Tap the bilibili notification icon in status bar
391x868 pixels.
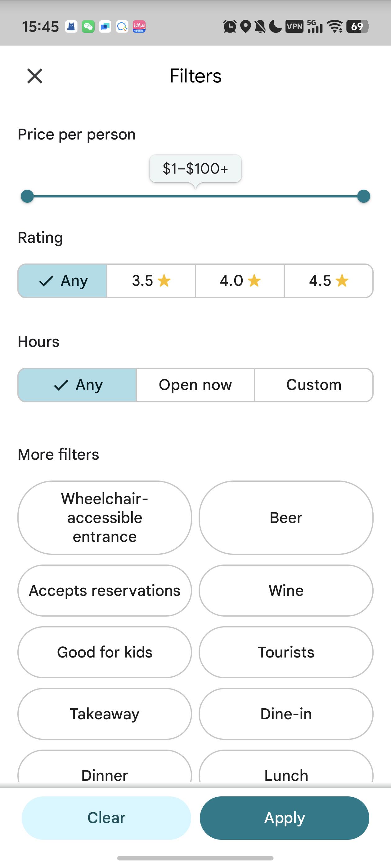point(139,26)
